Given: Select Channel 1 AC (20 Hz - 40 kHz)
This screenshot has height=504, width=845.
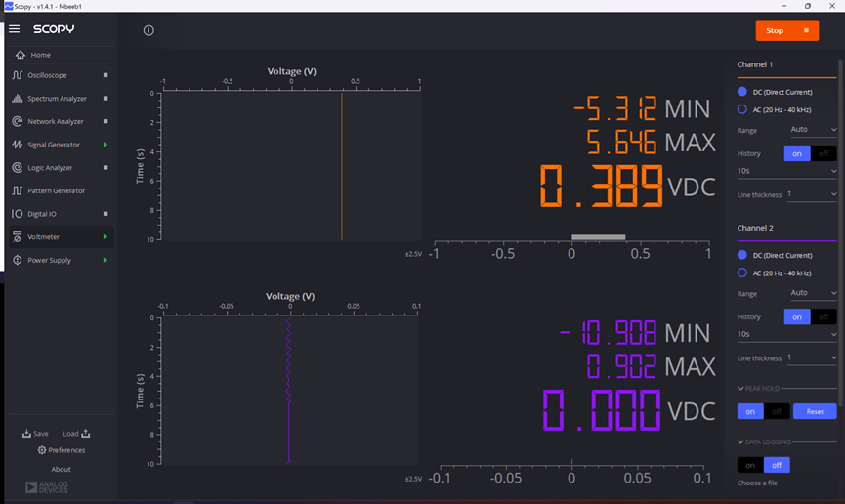Looking at the screenshot, I should (x=742, y=109).
